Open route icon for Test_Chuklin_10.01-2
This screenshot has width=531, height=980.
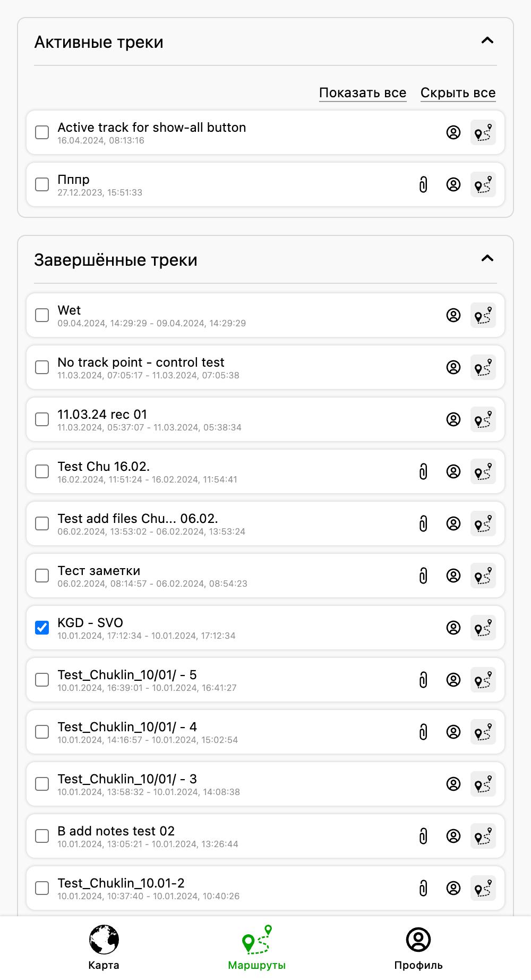pos(483,888)
